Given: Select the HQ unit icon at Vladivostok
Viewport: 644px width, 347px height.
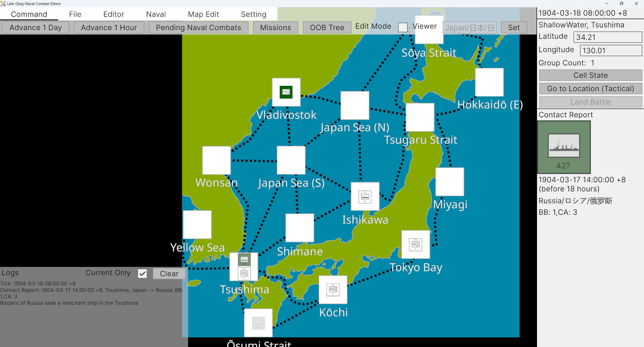Looking at the screenshot, I should click(286, 92).
